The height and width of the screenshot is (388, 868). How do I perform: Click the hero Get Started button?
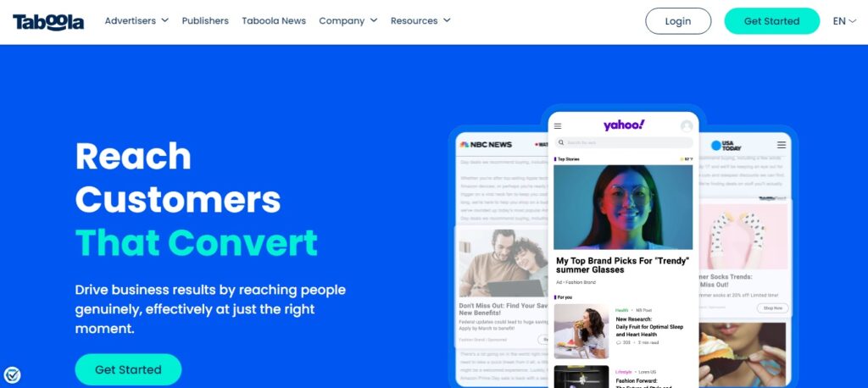point(129,369)
